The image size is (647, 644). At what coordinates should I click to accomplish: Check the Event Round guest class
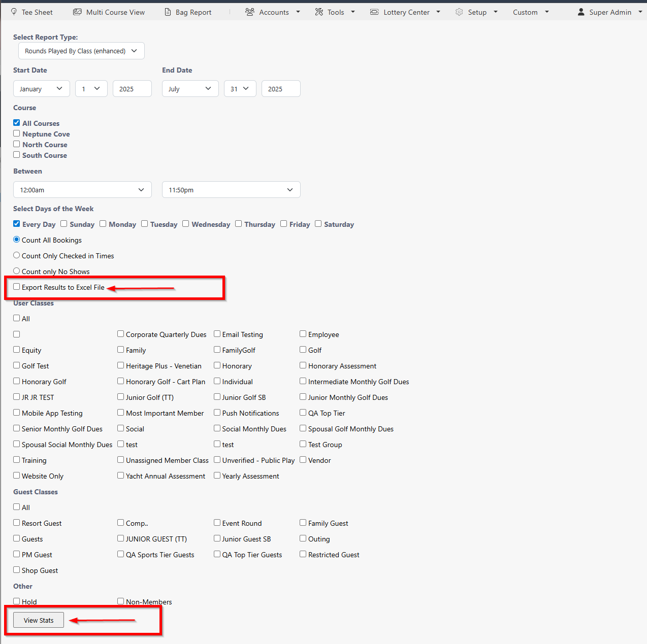pos(217,523)
